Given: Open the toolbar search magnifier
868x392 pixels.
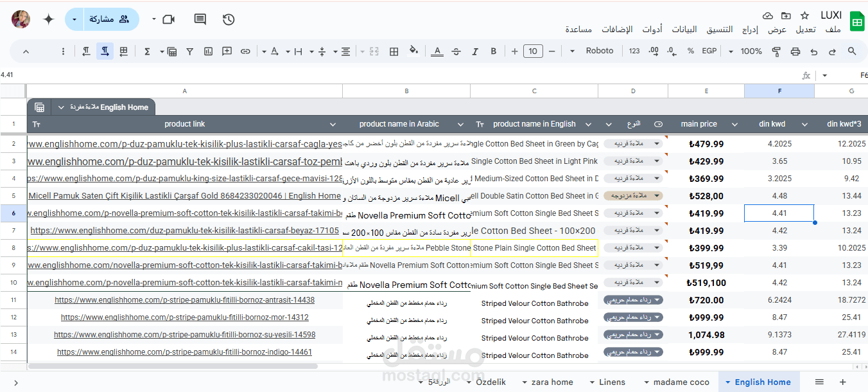Looking at the screenshot, I should coord(852,51).
